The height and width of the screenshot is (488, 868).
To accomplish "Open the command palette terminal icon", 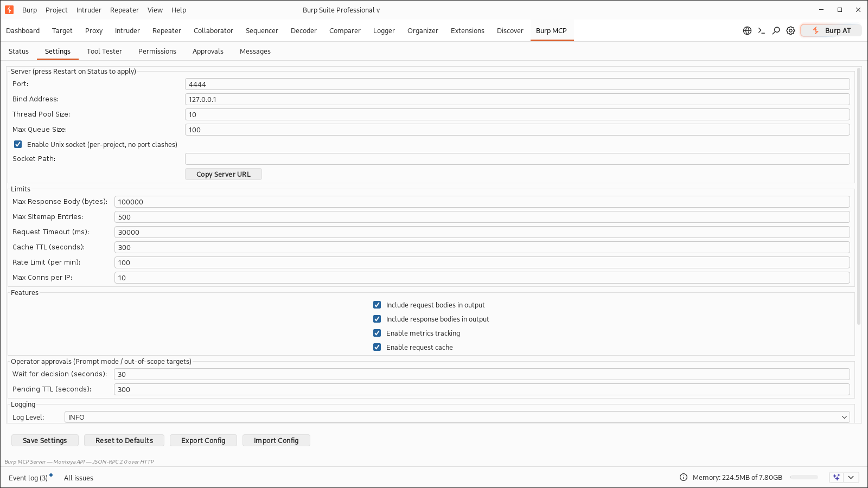I will click(762, 31).
